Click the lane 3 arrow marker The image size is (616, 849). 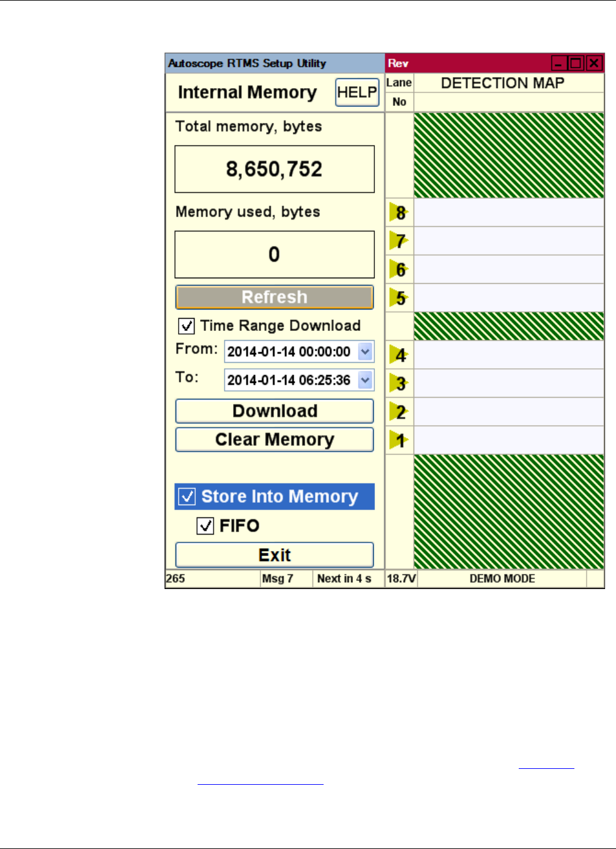tap(399, 384)
